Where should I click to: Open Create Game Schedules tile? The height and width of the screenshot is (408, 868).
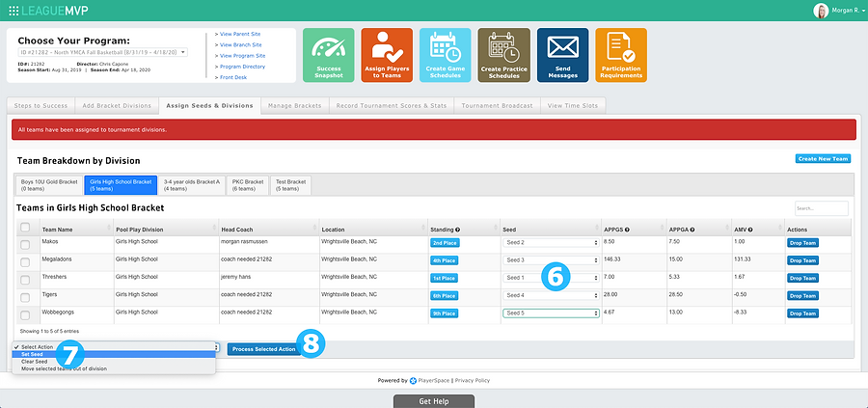tap(445, 55)
